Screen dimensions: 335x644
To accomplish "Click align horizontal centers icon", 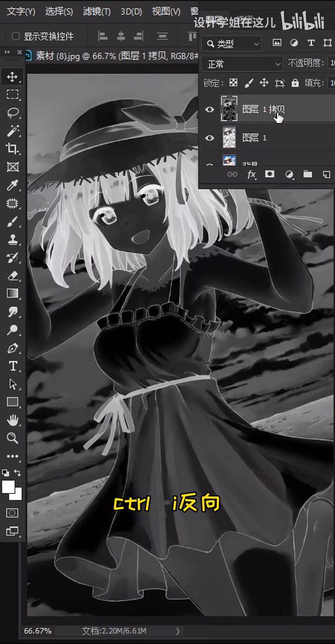I will coord(121,36).
